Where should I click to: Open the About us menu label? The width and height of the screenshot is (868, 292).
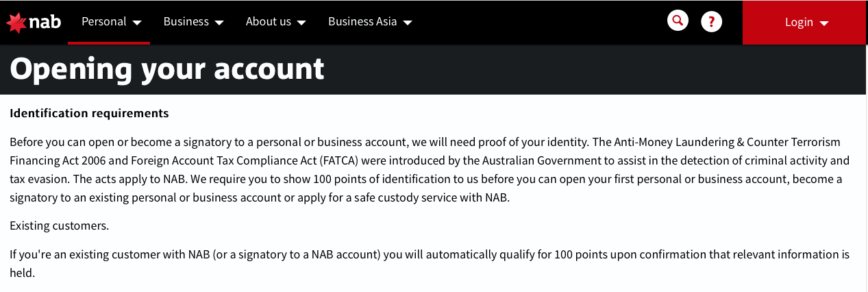click(x=269, y=21)
